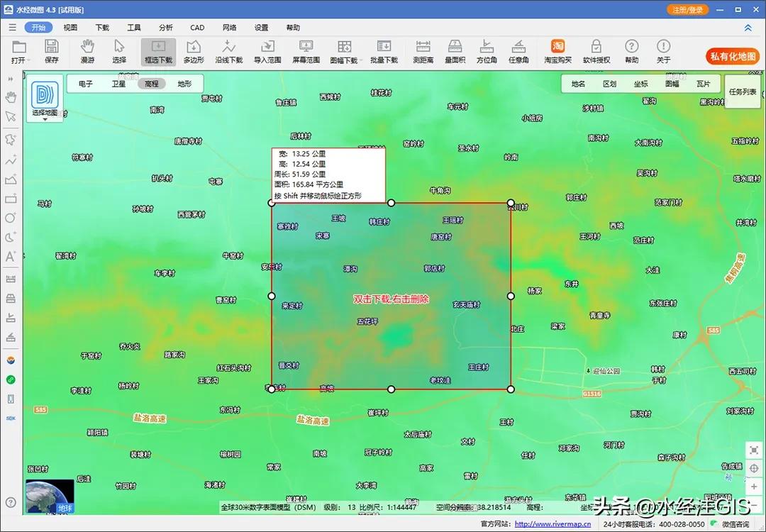This screenshot has width=766, height=532.
Task: Pick the 方位角 azimuth tool
Action: tap(487, 52)
